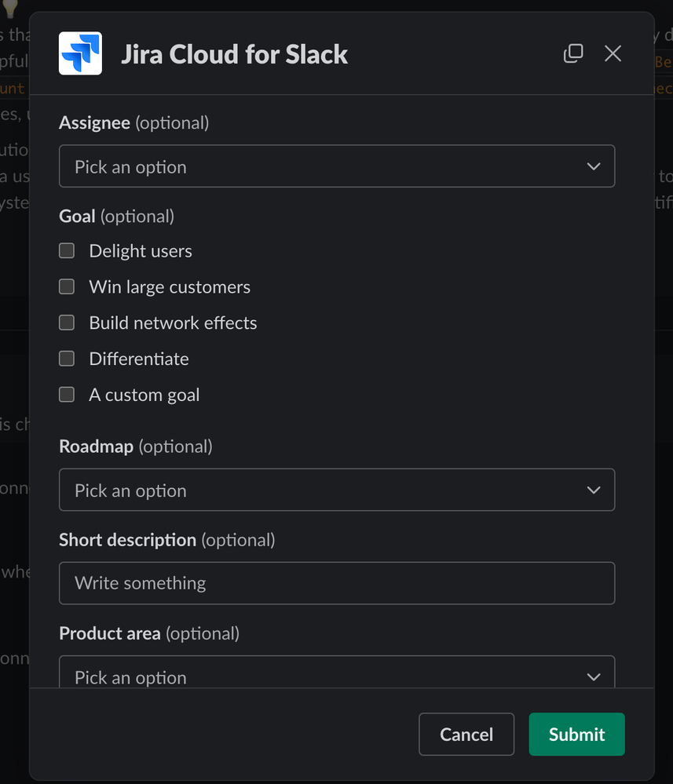Image resolution: width=673 pixels, height=784 pixels.
Task: Click the copy icon next to the close button
Action: 573,53
